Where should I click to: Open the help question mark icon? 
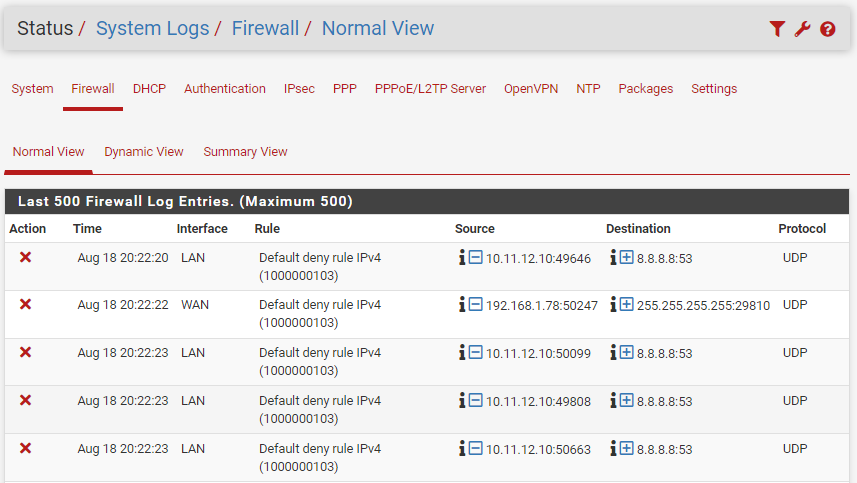[x=827, y=29]
